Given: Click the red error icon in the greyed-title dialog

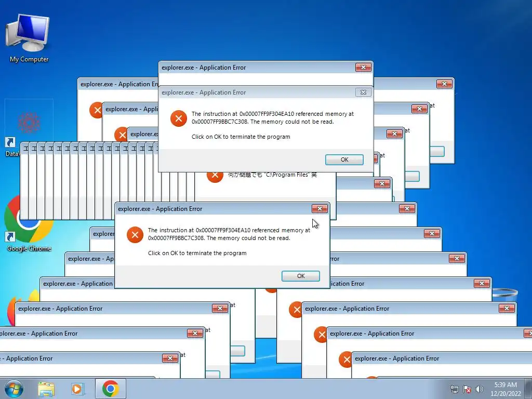Looking at the screenshot, I should coord(179,118).
